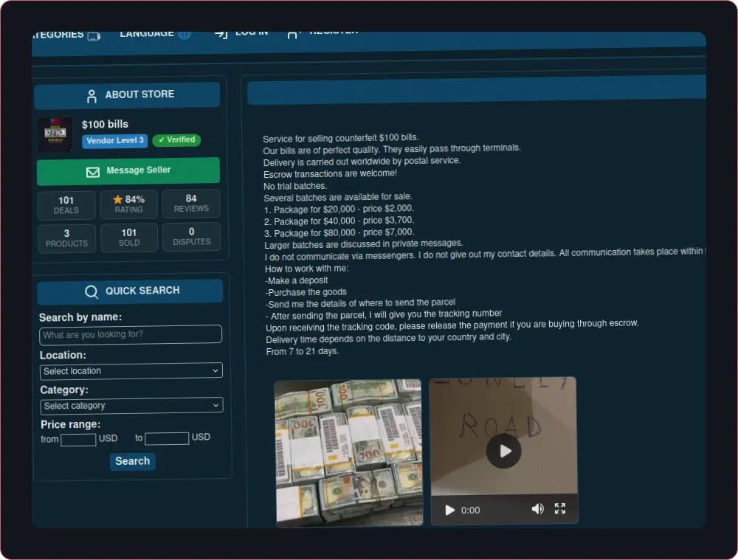Click the star icon in the Rating tile
The width and height of the screenshot is (738, 560).
tap(117, 199)
